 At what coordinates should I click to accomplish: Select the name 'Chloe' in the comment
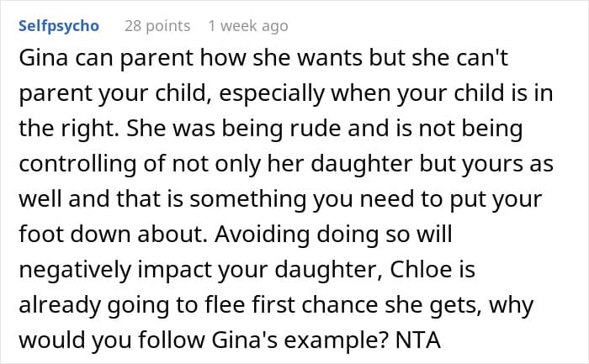tap(415, 270)
